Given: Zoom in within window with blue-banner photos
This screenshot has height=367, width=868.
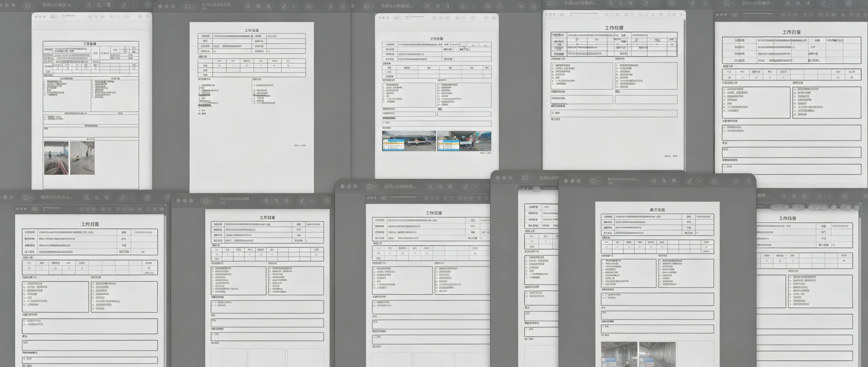Looking at the screenshot, I should click(x=437, y=6).
